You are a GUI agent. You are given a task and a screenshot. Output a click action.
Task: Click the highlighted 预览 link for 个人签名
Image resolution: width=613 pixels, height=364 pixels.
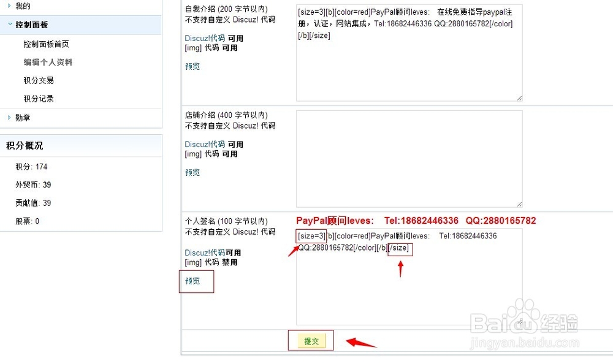(x=195, y=281)
